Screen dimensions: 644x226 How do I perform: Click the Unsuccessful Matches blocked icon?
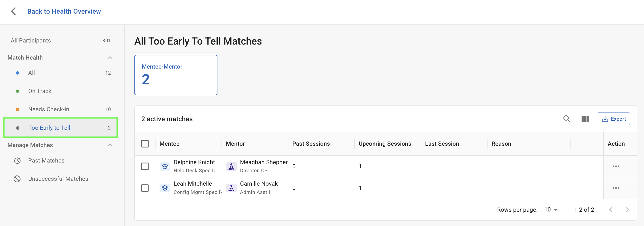17,179
